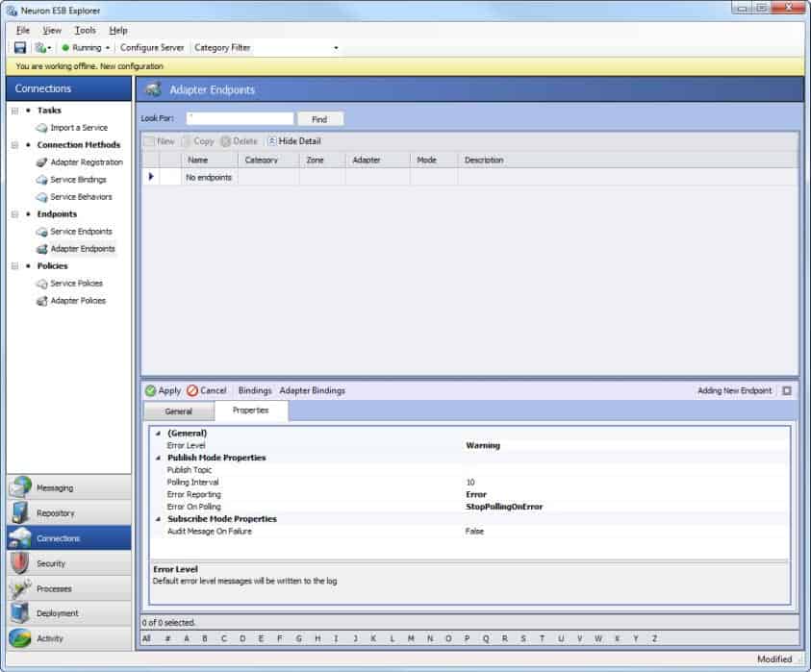Collapse Publish Mode Properties category
811x672 pixels.
[159, 458]
